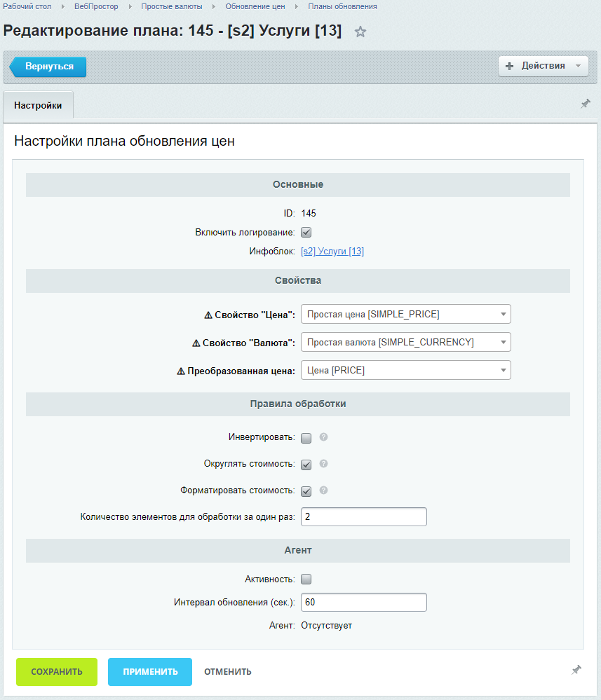Click the elements-per-batch count input field
Image resolution: width=601 pixels, height=700 pixels.
[364, 517]
